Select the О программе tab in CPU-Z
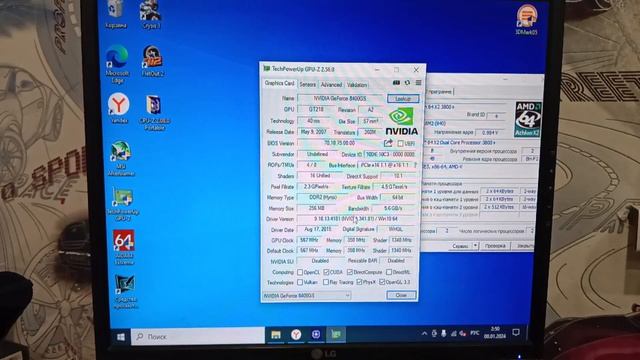 (439, 92)
